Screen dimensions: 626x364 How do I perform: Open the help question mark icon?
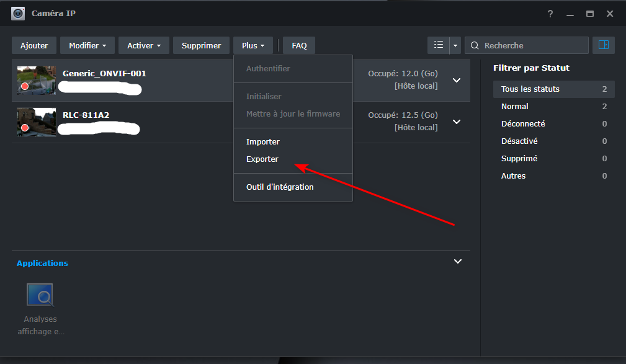point(550,14)
